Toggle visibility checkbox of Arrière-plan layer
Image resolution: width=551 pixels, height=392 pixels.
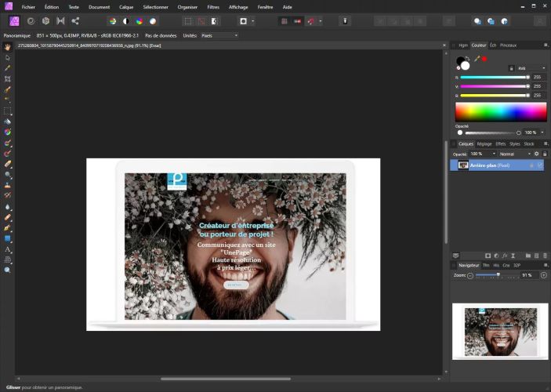(x=540, y=165)
